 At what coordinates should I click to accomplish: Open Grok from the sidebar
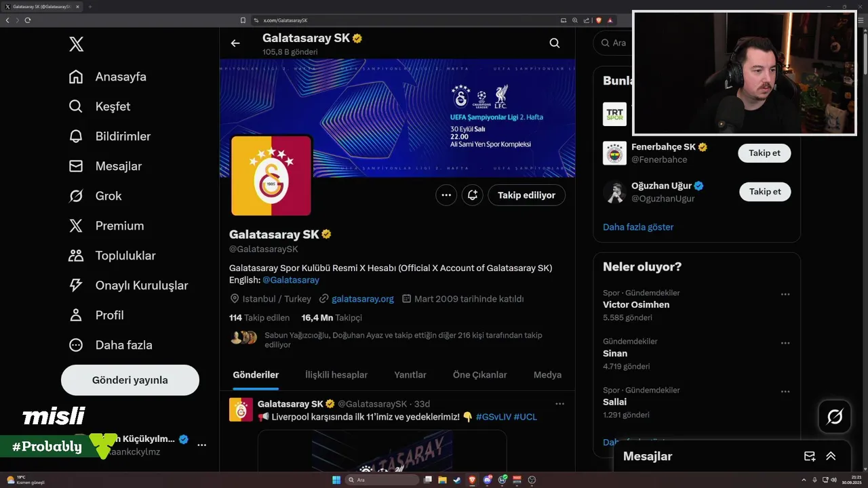(x=95, y=196)
